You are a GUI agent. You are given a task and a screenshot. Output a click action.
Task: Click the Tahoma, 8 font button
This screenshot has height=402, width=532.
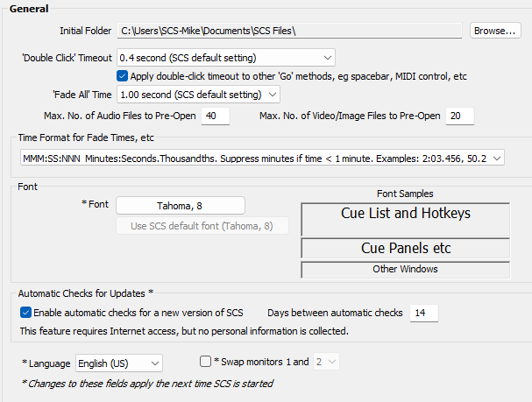click(181, 206)
